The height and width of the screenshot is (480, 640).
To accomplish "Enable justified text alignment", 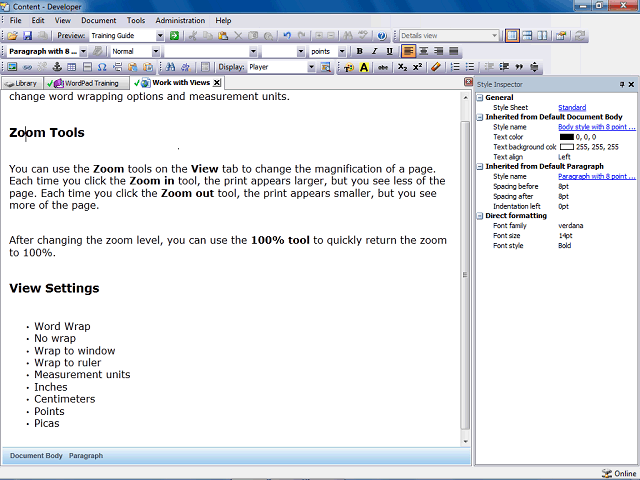I will [453, 51].
